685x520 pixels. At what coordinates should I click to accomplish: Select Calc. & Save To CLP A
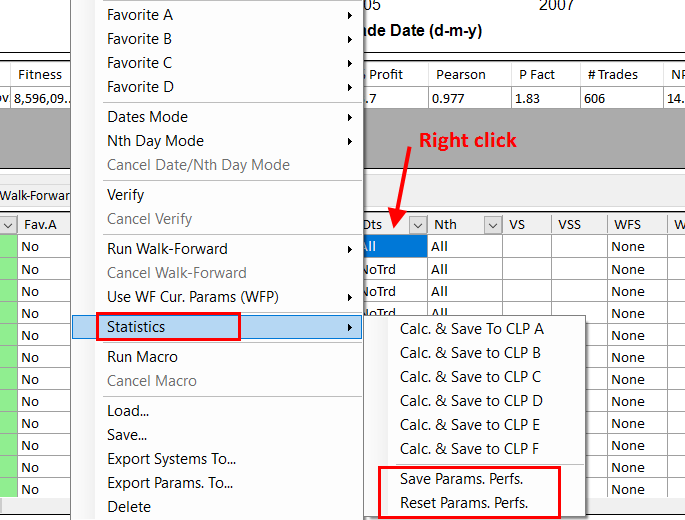(471, 329)
